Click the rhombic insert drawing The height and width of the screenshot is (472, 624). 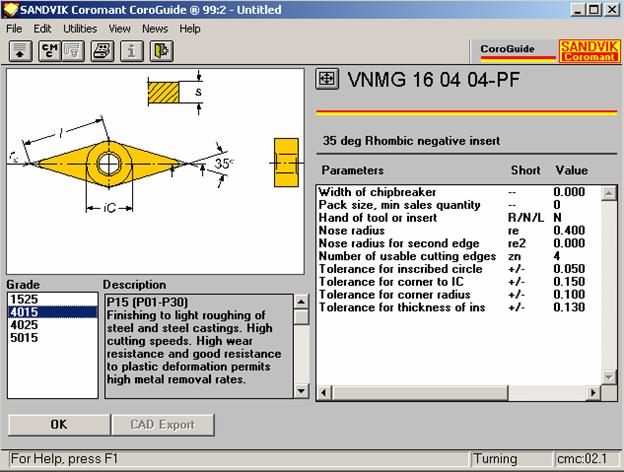coord(109,164)
